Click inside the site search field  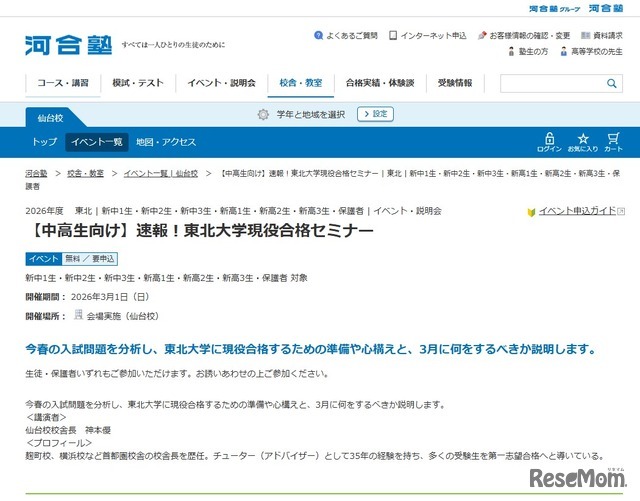click(553, 83)
